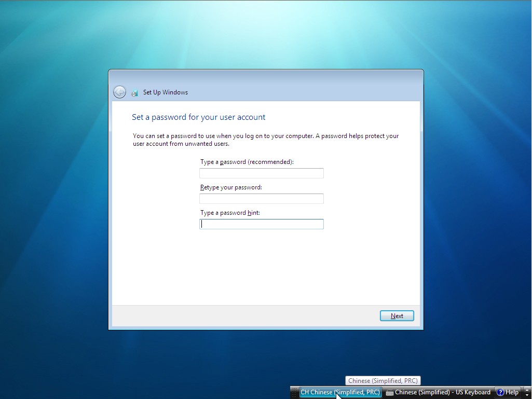Click the minimize arrow on the language bar edge
532x399 pixels.
click(527, 390)
